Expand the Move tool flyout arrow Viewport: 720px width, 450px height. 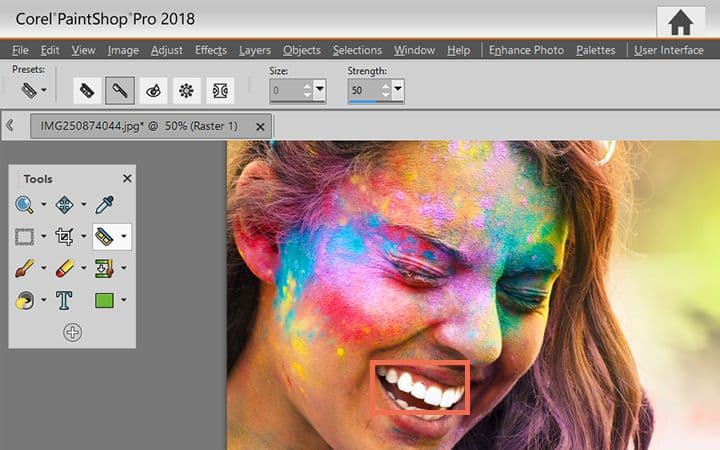click(x=84, y=204)
